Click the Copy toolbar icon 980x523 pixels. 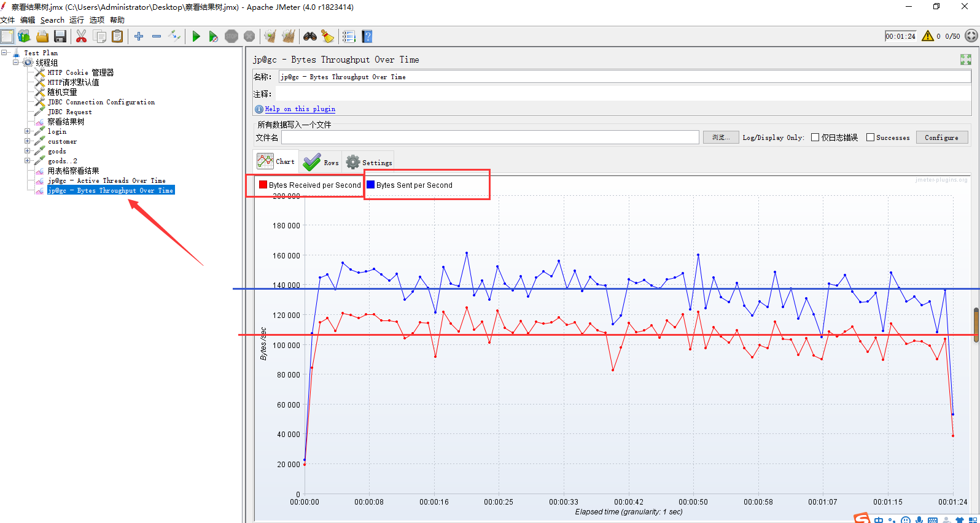99,36
